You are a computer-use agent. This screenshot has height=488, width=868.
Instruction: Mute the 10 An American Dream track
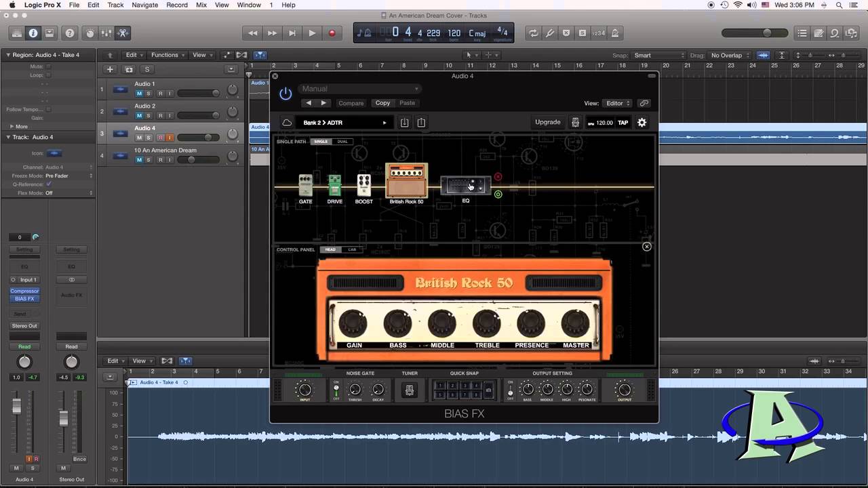[x=139, y=160]
